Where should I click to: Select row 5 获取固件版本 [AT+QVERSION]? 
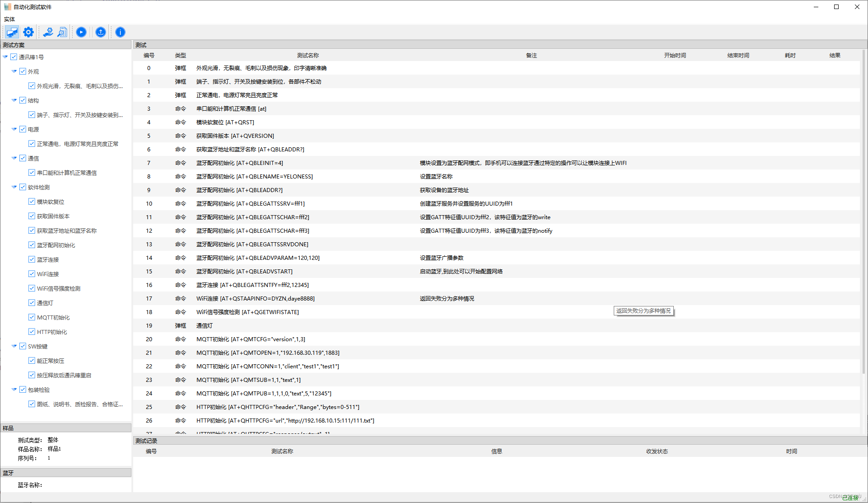497,136
